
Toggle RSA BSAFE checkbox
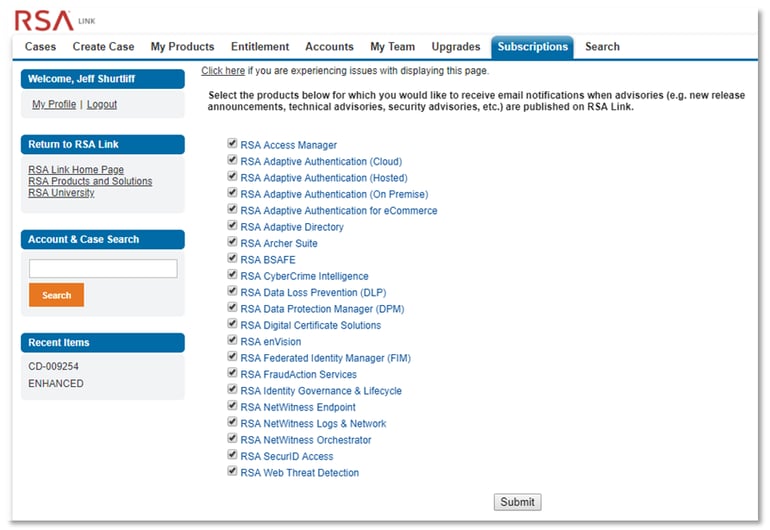(232, 258)
